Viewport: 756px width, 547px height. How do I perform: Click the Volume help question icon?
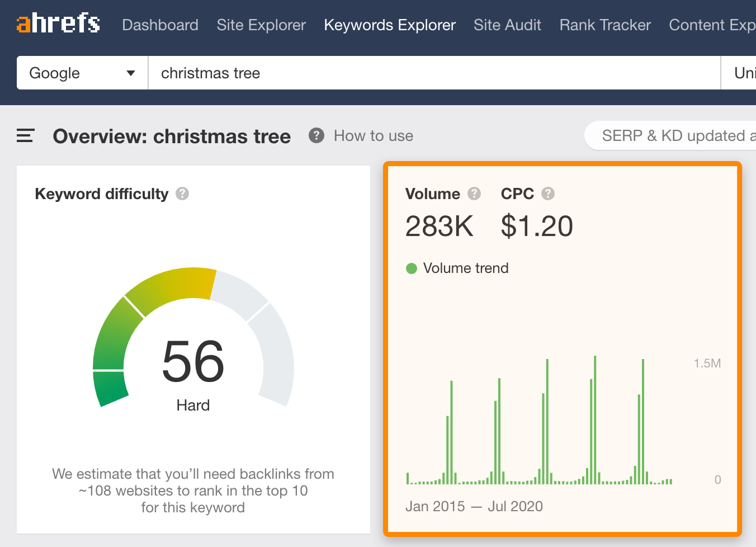coord(474,194)
